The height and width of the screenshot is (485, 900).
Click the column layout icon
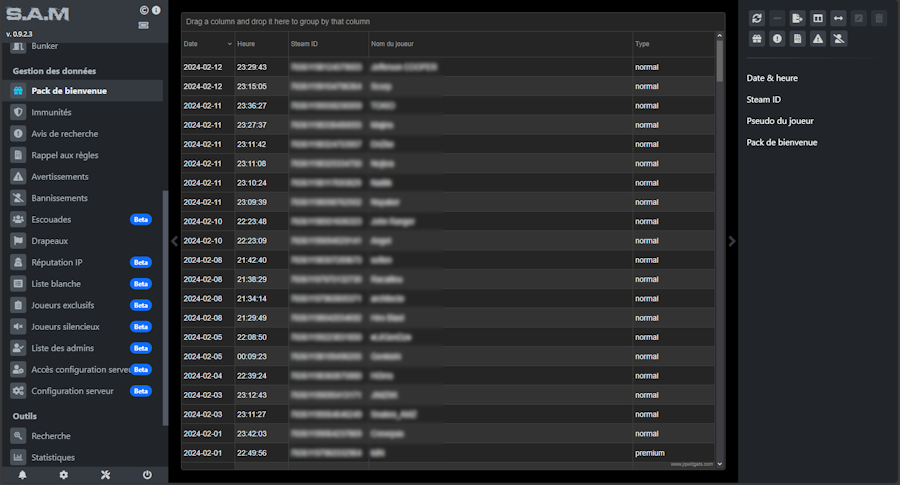click(x=818, y=18)
